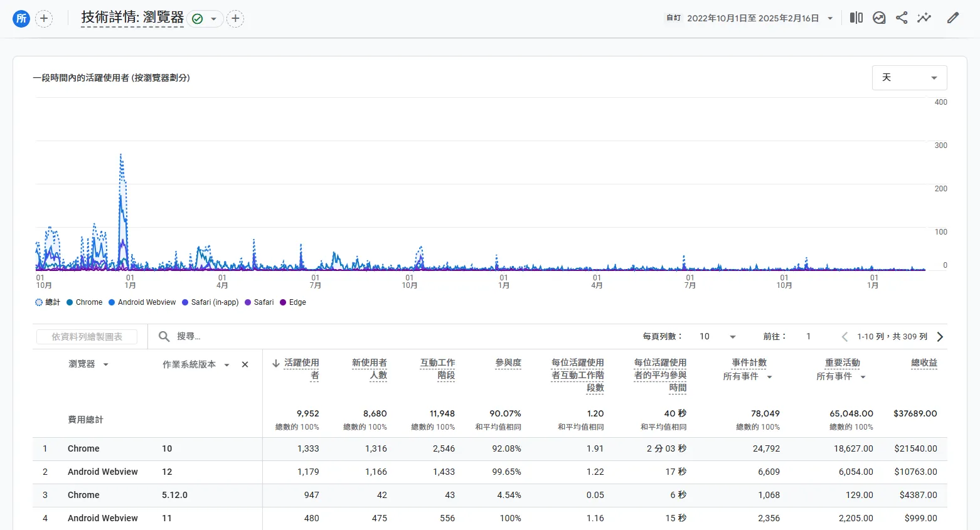The height and width of the screenshot is (530, 980).
Task: Click 24,792 event count cell
Action: pos(766,448)
